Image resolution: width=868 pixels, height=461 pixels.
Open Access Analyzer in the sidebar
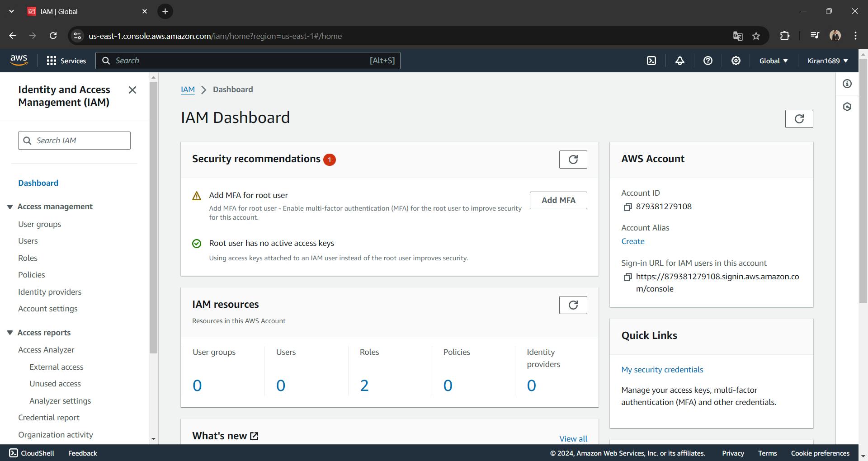tap(46, 350)
